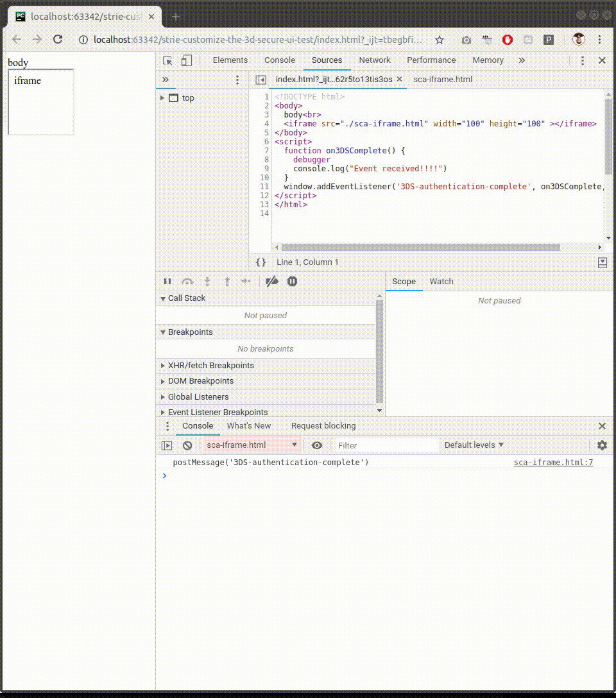Click the Step into button

207,282
